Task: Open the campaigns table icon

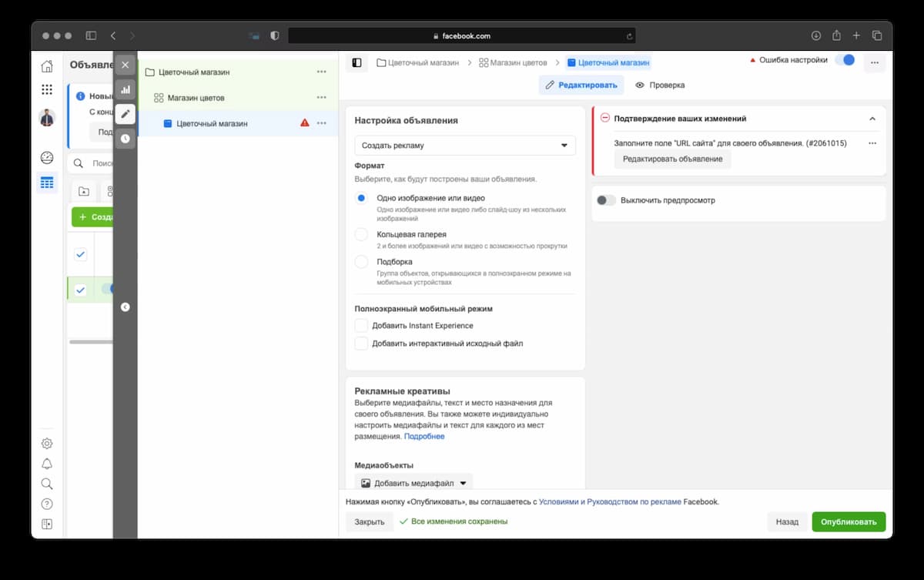Action: (x=47, y=183)
